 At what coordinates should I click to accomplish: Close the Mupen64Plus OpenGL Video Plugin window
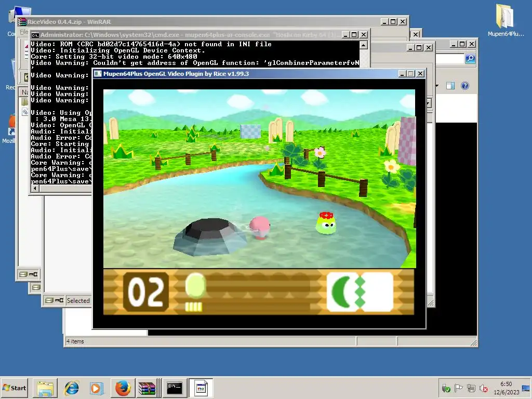point(420,74)
